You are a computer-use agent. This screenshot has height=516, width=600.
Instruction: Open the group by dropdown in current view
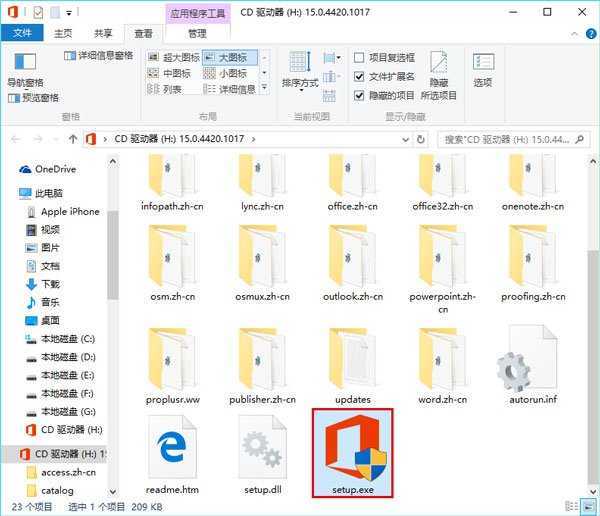click(x=331, y=58)
